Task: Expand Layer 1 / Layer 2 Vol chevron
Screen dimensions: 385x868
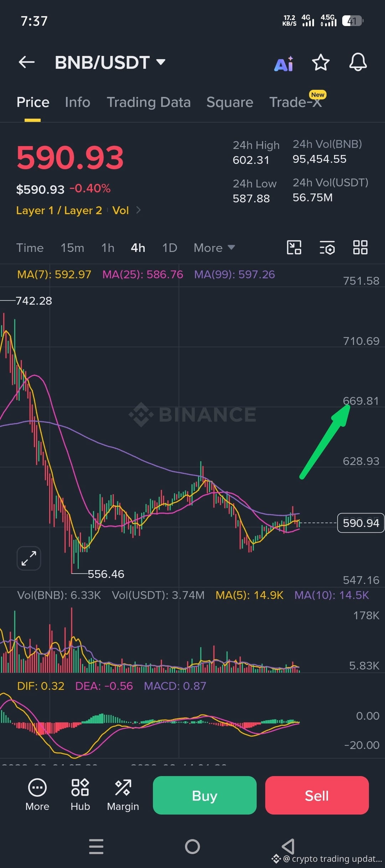Action: click(138, 210)
